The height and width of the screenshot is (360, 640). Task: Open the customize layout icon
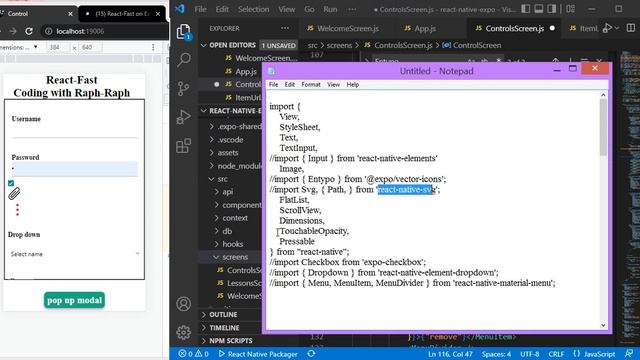[x=571, y=9]
